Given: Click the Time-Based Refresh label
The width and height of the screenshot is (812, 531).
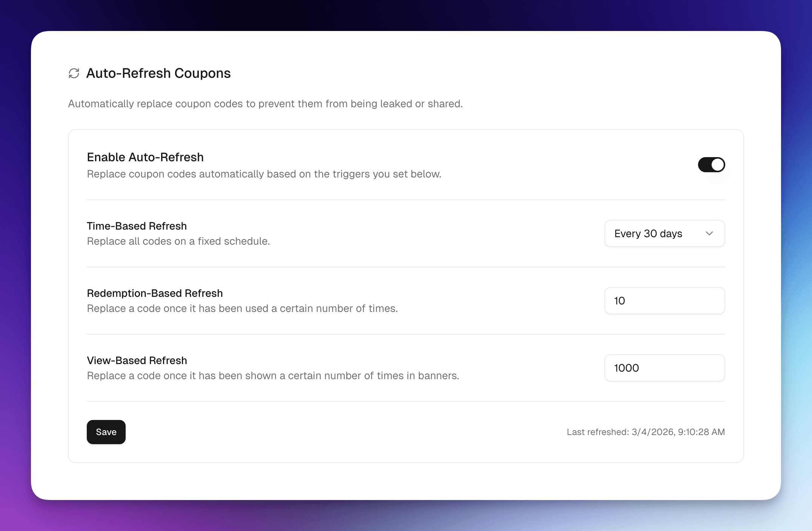Looking at the screenshot, I should 137,226.
